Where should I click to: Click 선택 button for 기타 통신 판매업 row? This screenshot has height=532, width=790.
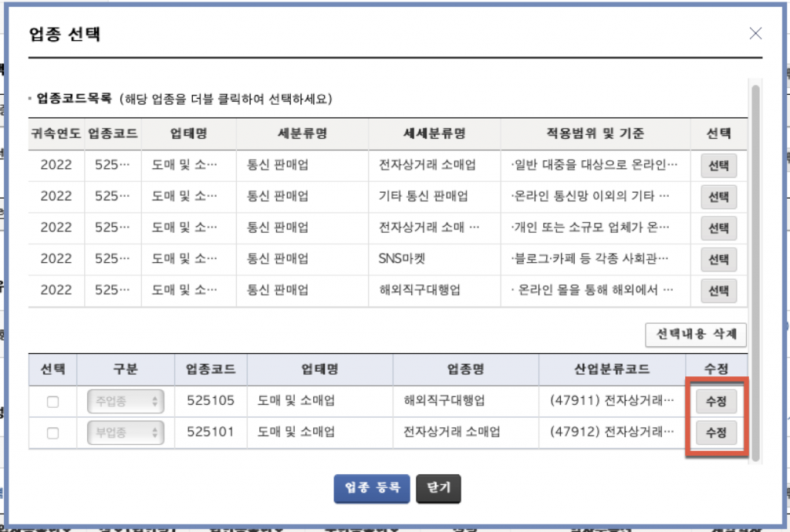[718, 197]
